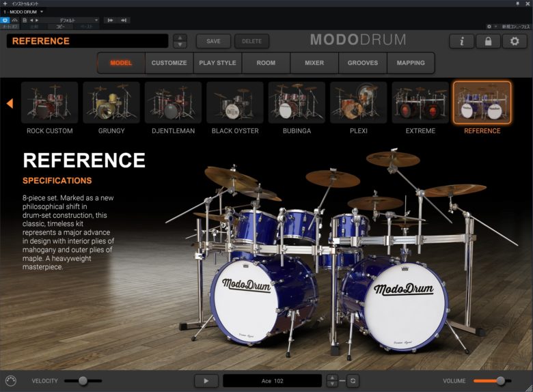Click the preset file icon in the host toolbar
533x392 pixels.
[x=25, y=20]
